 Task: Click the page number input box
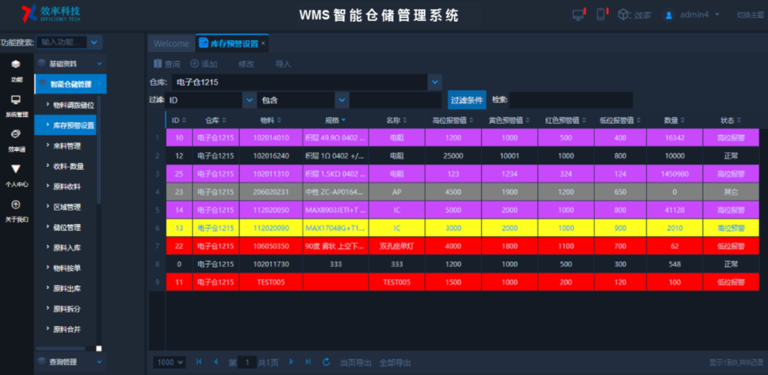click(247, 362)
